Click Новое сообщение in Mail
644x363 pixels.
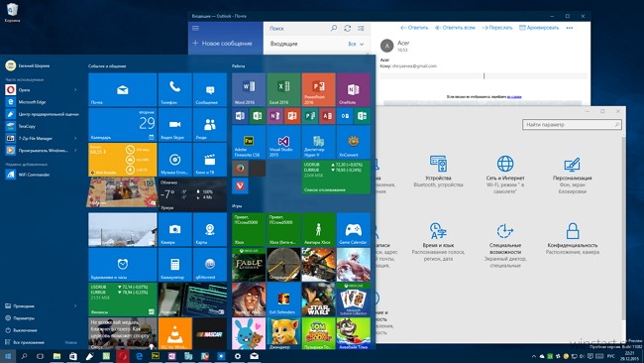222,44
